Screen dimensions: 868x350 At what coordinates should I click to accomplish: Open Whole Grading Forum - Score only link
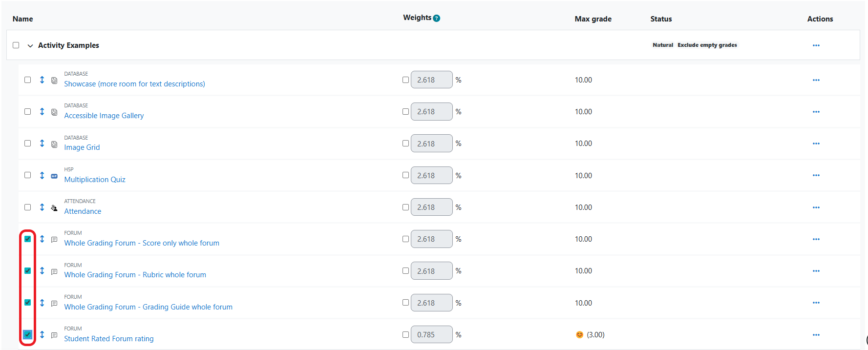point(142,243)
